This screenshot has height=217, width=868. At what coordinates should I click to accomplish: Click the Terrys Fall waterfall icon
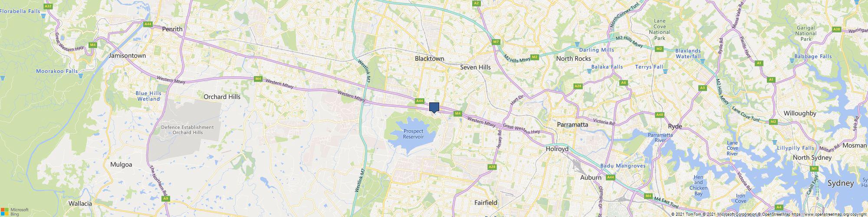point(665,70)
